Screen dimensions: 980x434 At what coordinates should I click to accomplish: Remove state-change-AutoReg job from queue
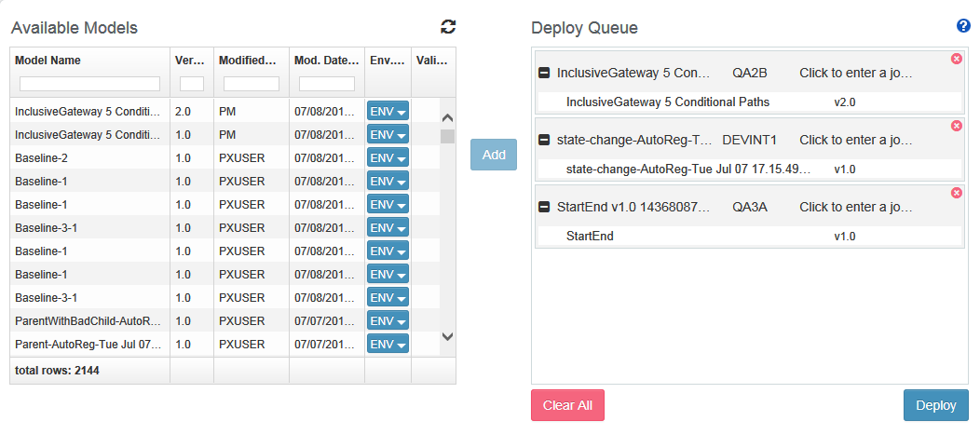[x=957, y=126]
